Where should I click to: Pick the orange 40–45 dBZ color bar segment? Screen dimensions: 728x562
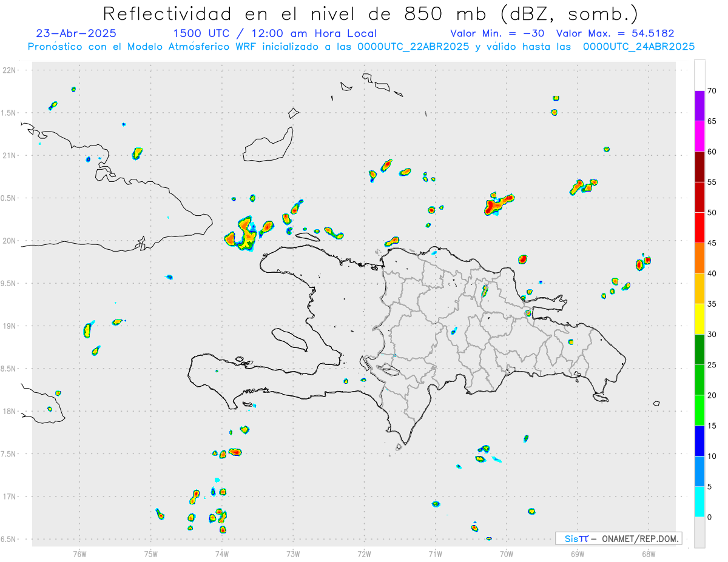(699, 258)
